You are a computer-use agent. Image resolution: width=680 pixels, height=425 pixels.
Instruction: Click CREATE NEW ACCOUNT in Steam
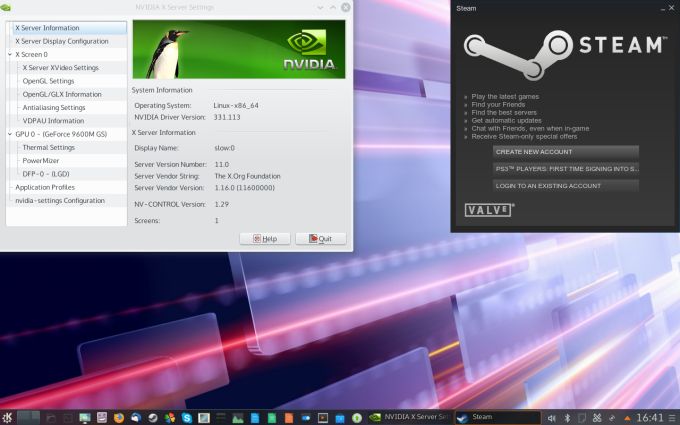coord(566,152)
